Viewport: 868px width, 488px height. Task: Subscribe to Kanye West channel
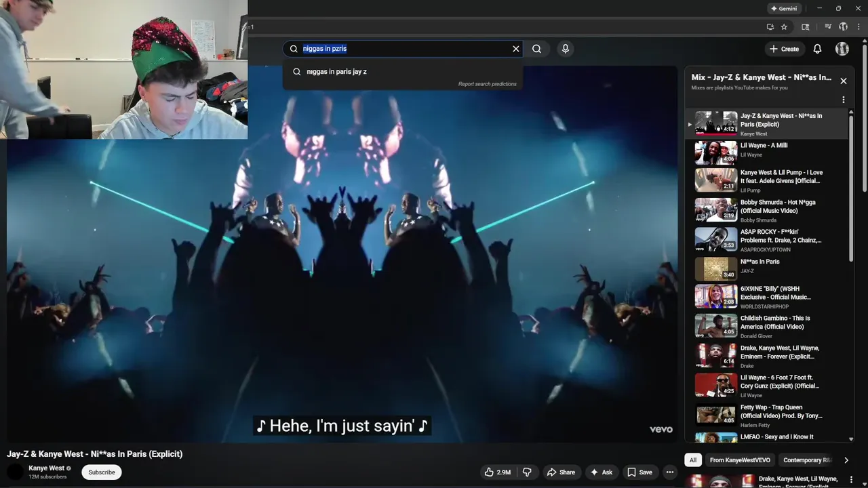[x=102, y=472]
